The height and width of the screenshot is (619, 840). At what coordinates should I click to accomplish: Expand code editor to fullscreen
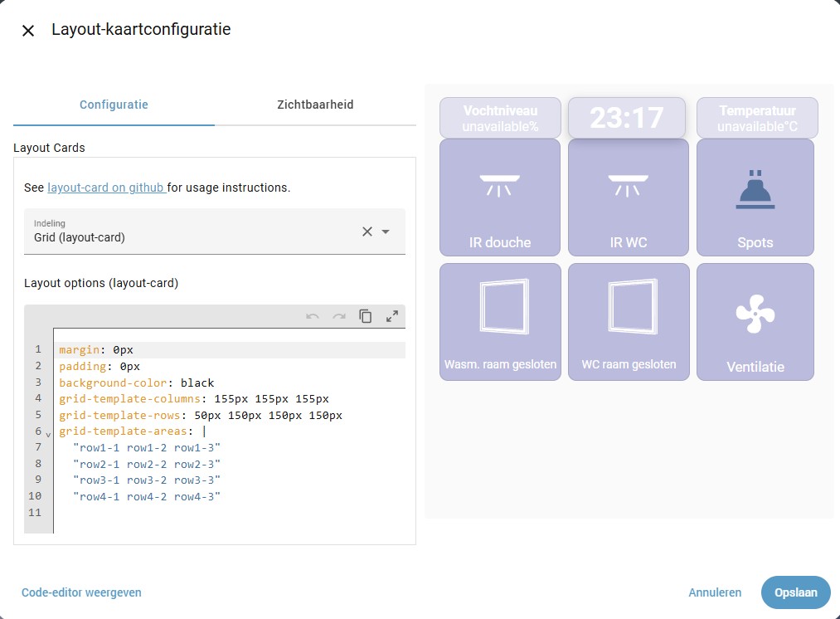tap(392, 316)
